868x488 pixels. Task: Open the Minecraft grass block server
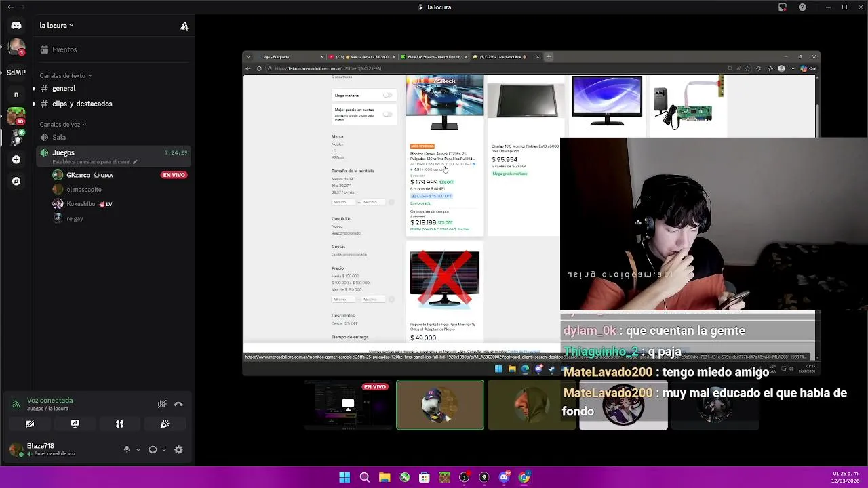pyautogui.click(x=16, y=116)
